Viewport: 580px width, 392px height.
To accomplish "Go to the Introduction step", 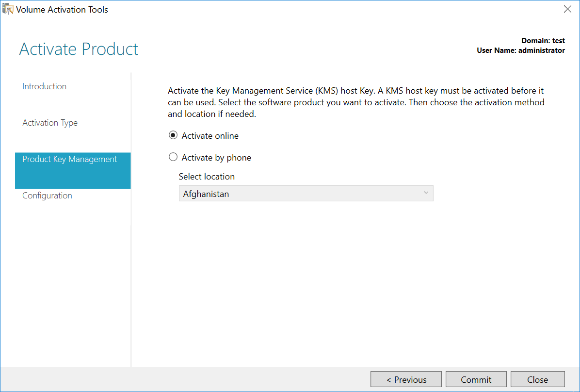I will (45, 86).
